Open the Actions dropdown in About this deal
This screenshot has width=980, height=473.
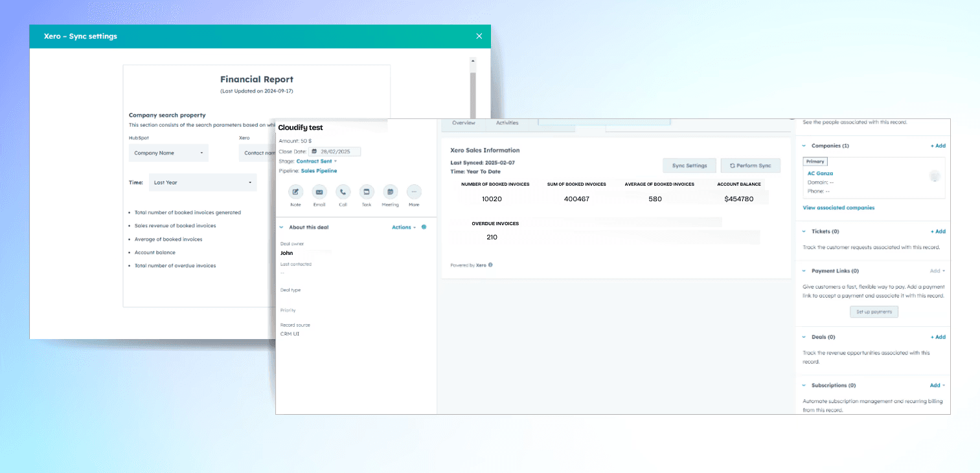pyautogui.click(x=404, y=227)
